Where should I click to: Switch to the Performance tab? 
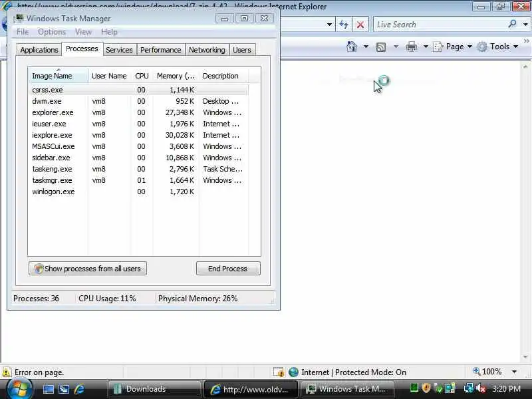[160, 50]
